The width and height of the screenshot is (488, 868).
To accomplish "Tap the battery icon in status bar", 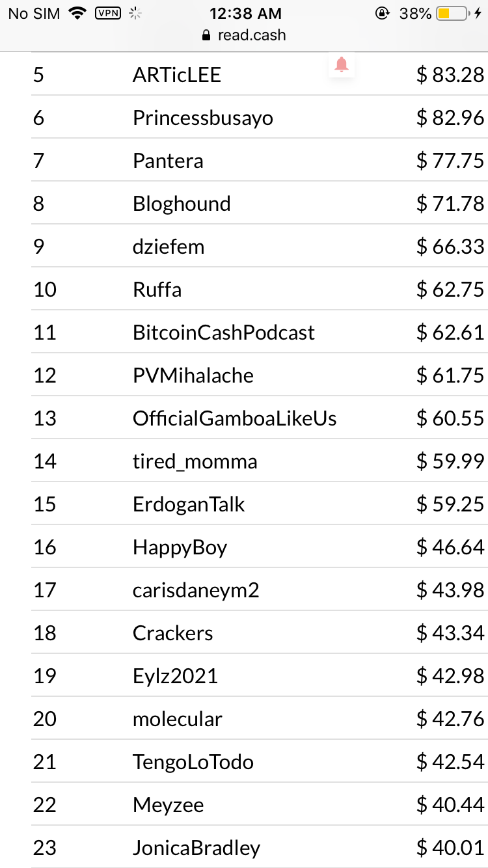I will [x=454, y=13].
